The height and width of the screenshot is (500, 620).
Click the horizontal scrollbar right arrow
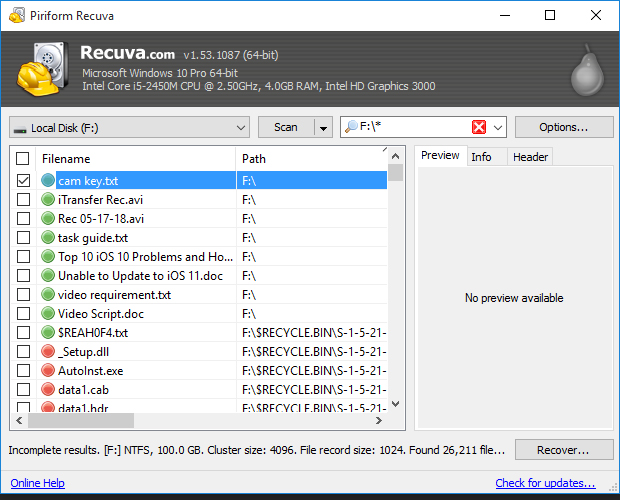tap(379, 421)
